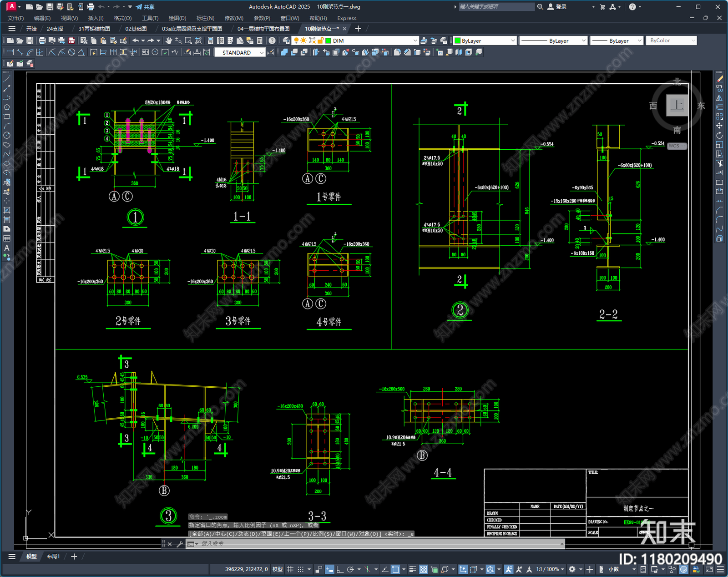Click the Move tool in the right toolbar
Viewport: 728px width, 577px height.
[719, 126]
